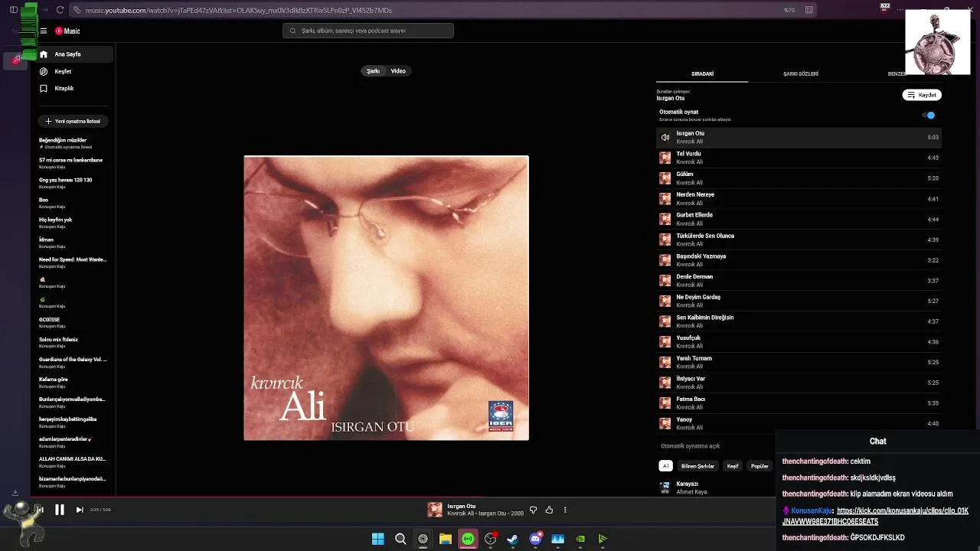This screenshot has width=980, height=551.
Task: Open Solcu mix ftdeniz playlist
Action: [x=73, y=342]
